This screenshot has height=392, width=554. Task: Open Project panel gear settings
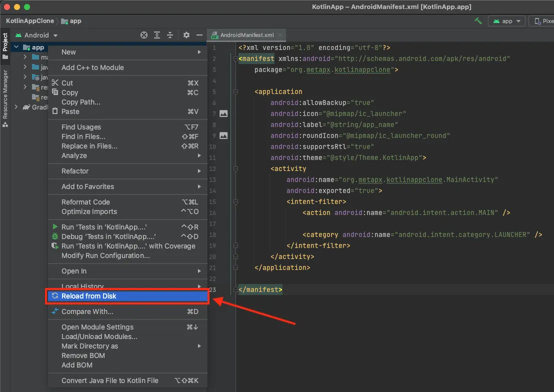[186, 35]
